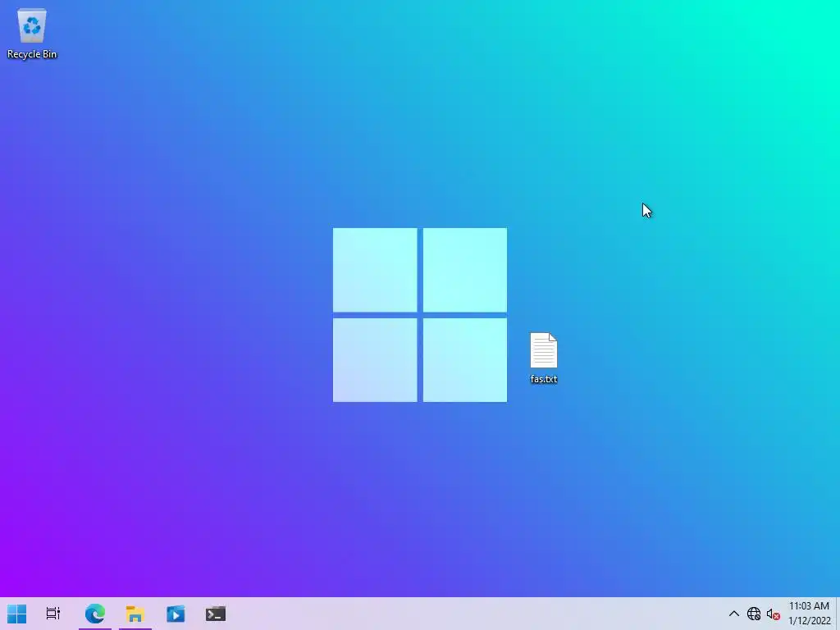This screenshot has width=840, height=630.
Task: Open the terminal taskbar icon
Action: coord(216,614)
